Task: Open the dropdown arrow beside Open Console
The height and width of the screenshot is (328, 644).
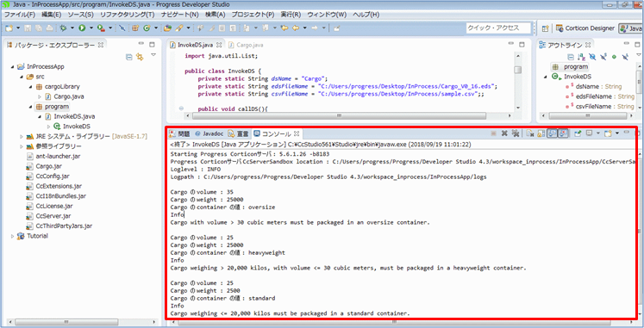Action: [x=617, y=133]
